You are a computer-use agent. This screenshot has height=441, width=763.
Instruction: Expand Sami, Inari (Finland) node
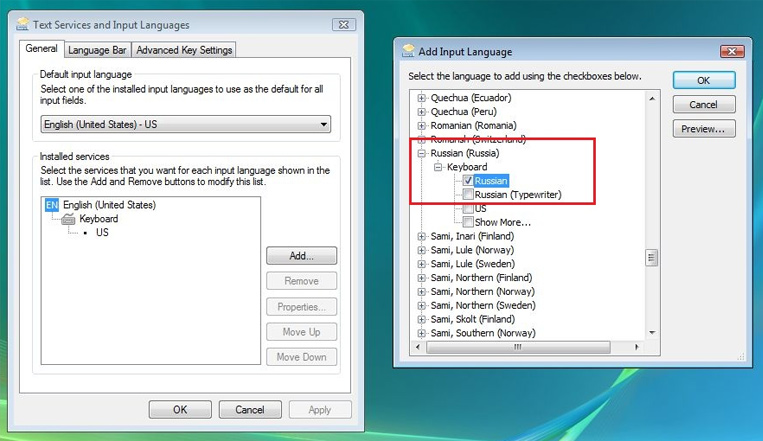click(422, 237)
